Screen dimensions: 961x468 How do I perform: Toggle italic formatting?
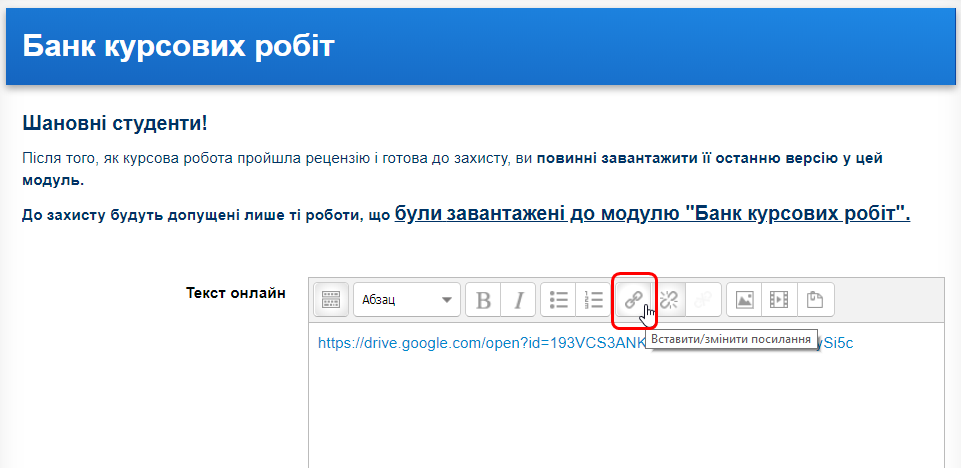(518, 299)
